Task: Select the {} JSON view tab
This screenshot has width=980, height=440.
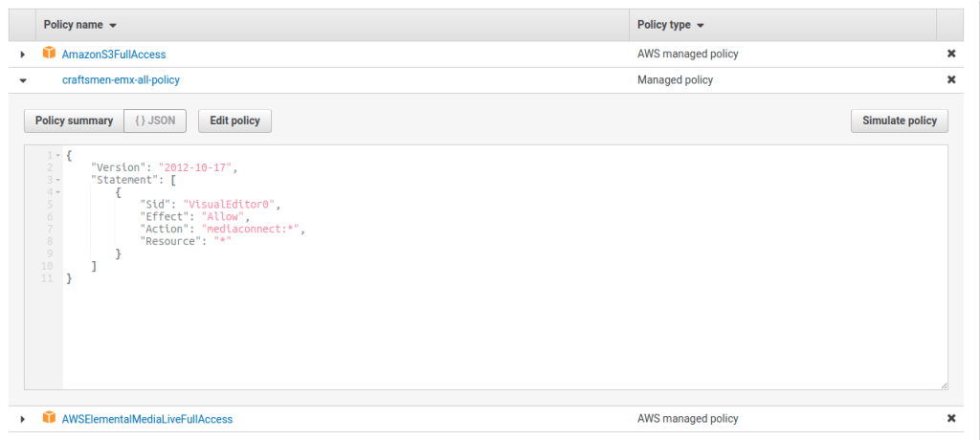Action: pyautogui.click(x=156, y=121)
